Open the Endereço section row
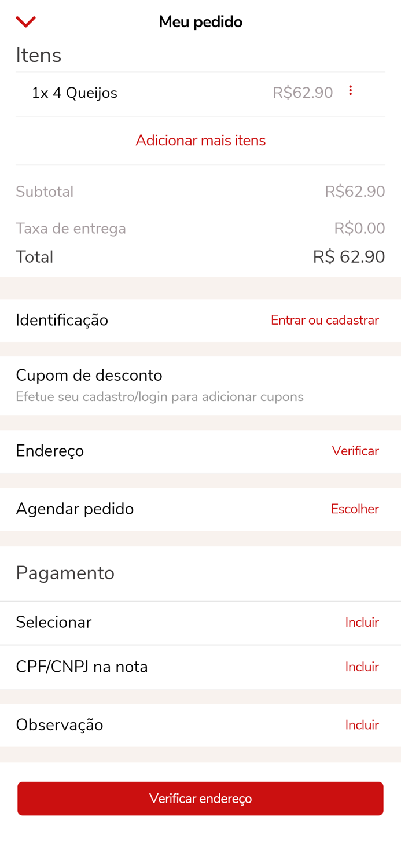The image size is (401, 868). 50,451
